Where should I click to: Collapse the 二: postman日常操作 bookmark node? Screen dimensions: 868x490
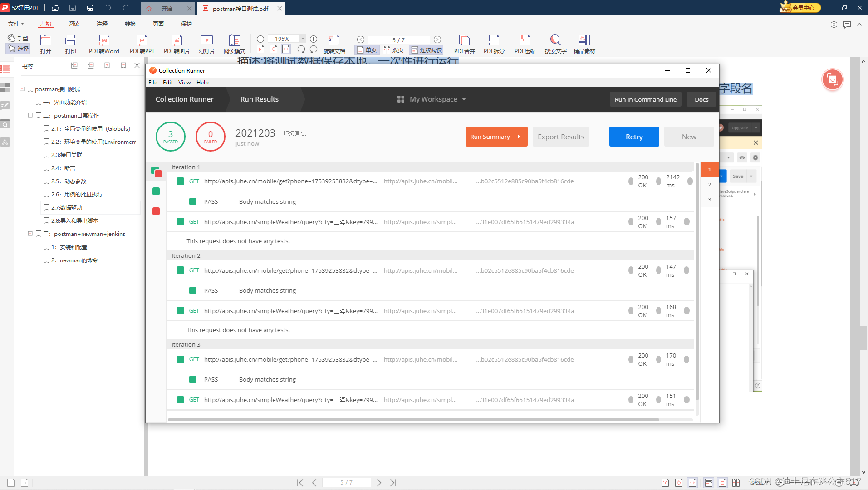pyautogui.click(x=30, y=115)
